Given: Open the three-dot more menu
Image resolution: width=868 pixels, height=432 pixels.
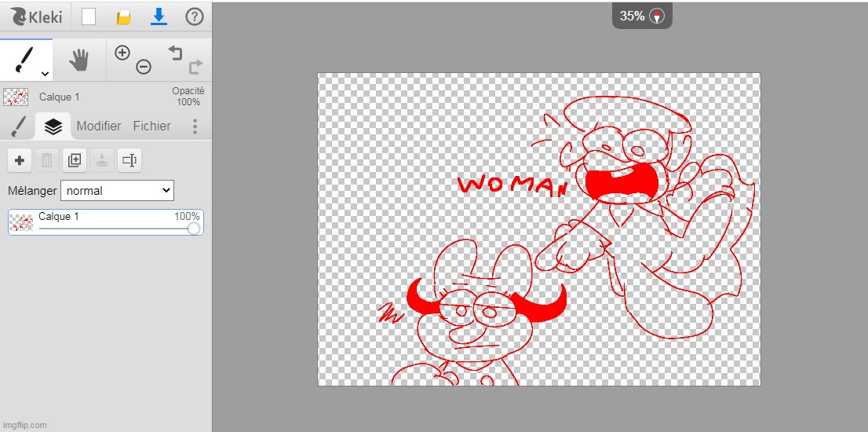Looking at the screenshot, I should 195,126.
